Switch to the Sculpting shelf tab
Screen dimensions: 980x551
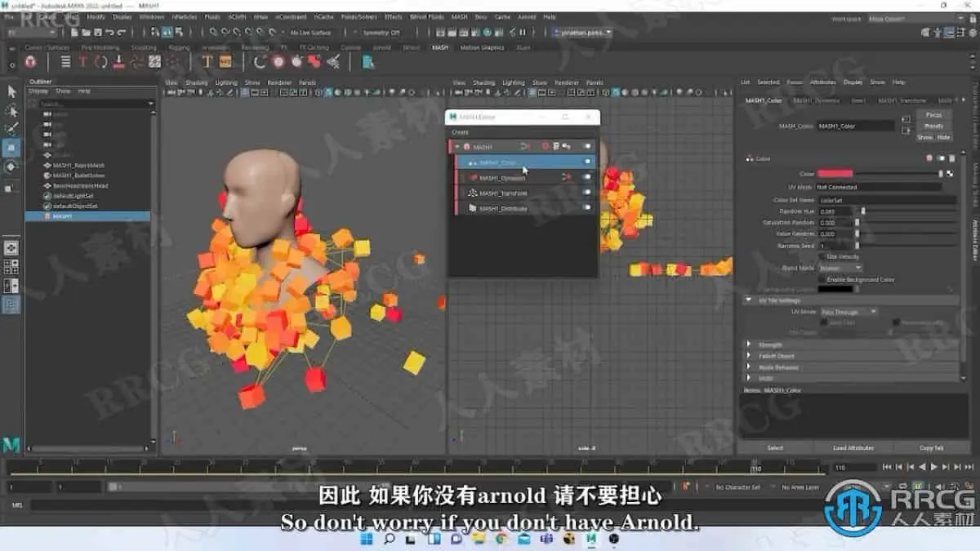[x=144, y=47]
